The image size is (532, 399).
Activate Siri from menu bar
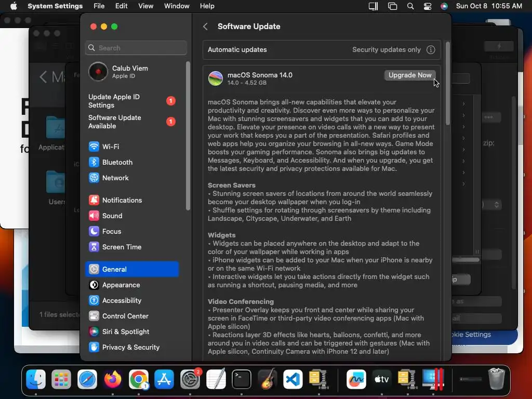[x=444, y=6]
